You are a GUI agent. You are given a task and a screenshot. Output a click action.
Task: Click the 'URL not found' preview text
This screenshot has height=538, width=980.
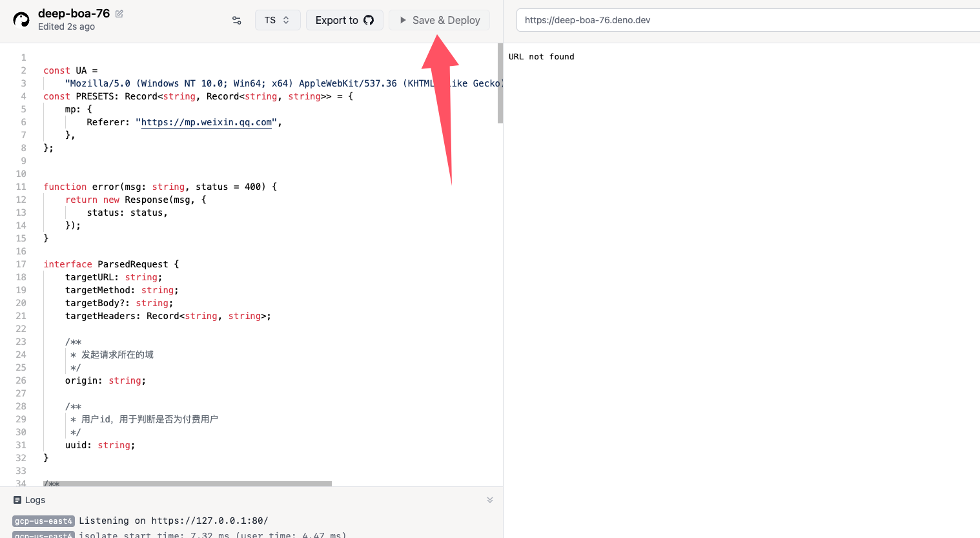pos(541,57)
